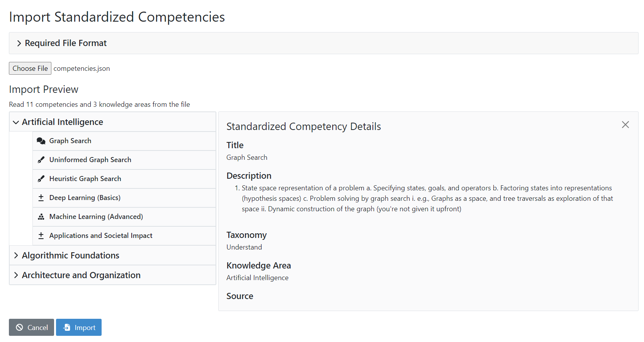The height and width of the screenshot is (342, 644).
Task: Select Machine Learning (Advanced) in the tree
Action: (96, 217)
